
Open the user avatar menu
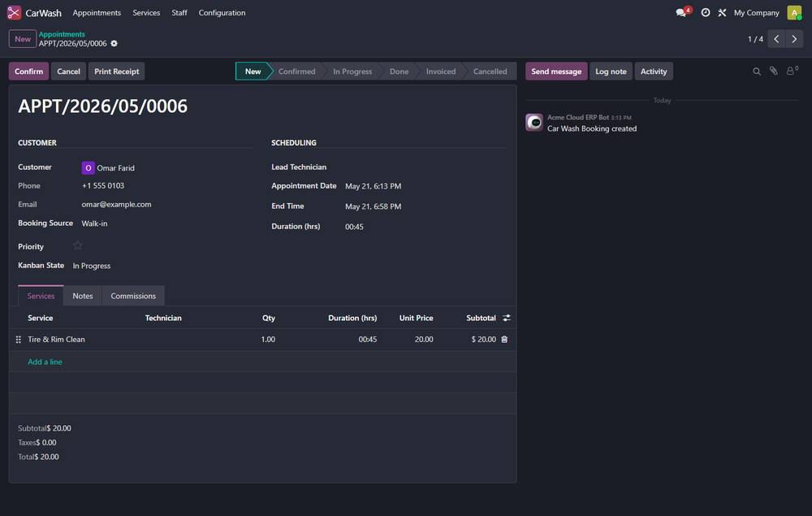[x=794, y=12]
